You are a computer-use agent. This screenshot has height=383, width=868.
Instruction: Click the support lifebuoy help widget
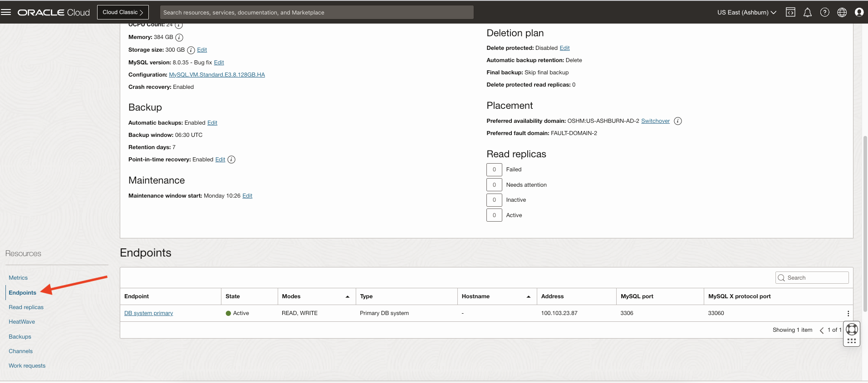coord(852,330)
